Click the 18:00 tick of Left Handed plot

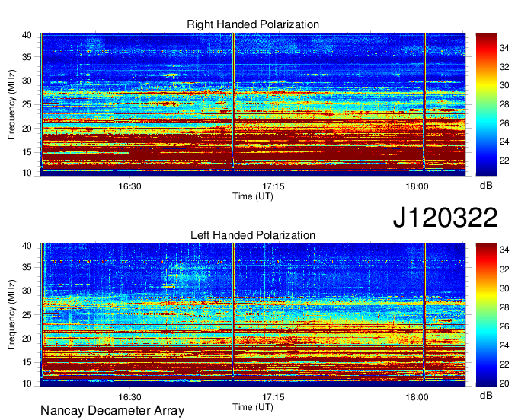pos(417,397)
